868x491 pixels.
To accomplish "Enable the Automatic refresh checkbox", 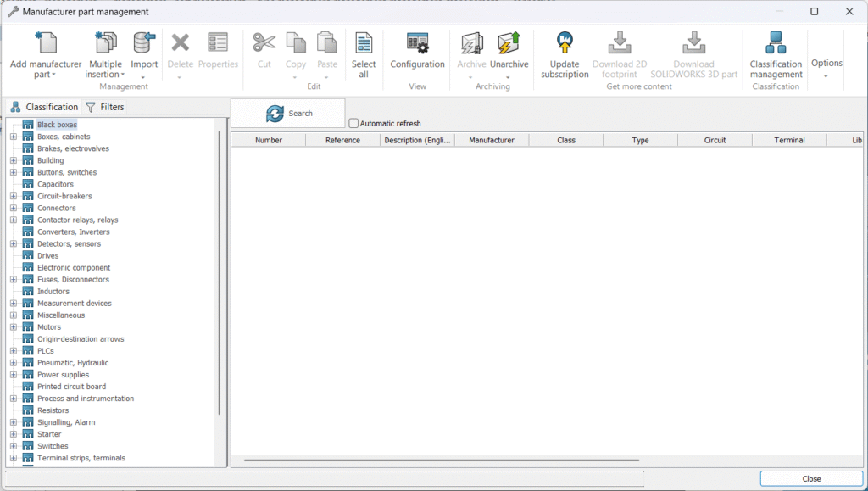I will pyautogui.click(x=354, y=124).
